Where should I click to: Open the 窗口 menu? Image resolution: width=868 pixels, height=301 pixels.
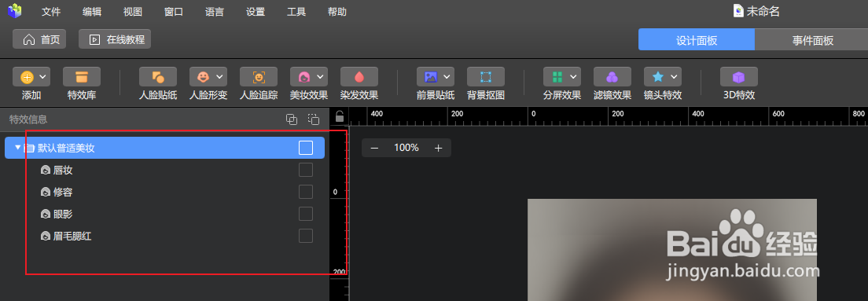pyautogui.click(x=174, y=12)
